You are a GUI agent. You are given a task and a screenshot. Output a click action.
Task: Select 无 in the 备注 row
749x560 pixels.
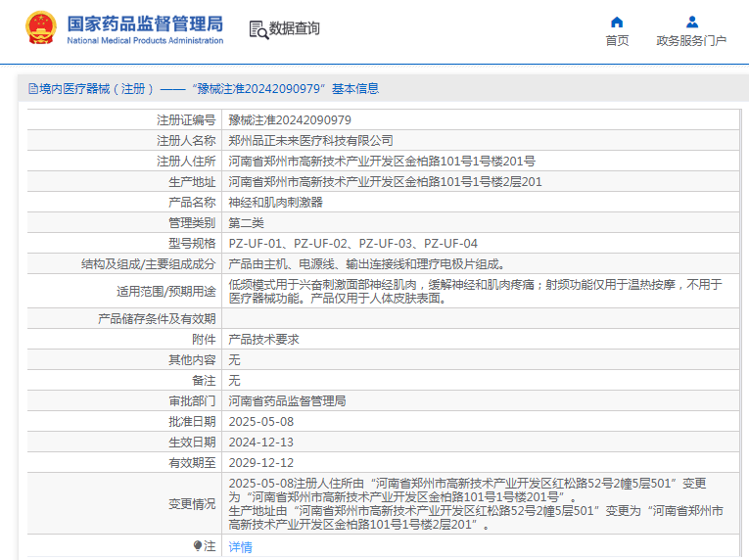(x=234, y=380)
